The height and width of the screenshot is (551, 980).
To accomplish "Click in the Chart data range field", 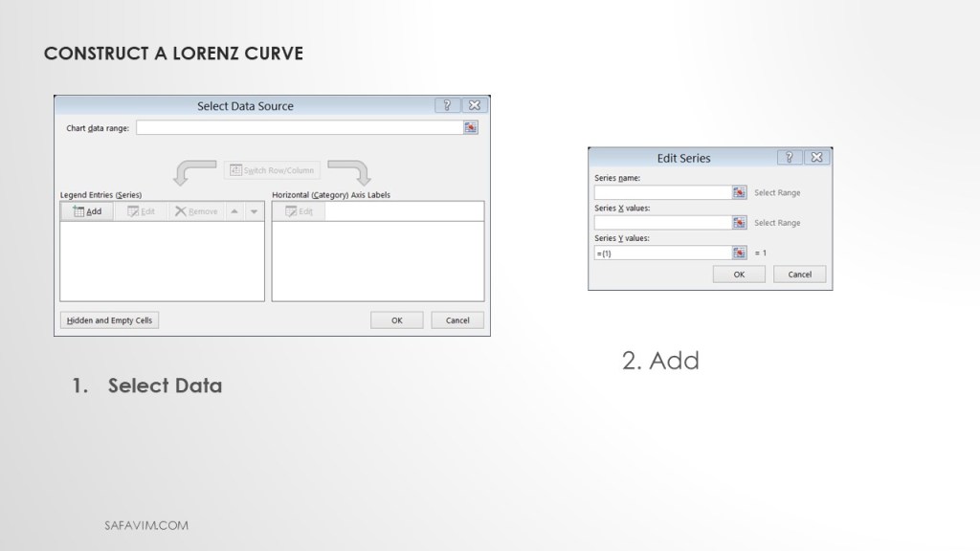I will (299, 128).
